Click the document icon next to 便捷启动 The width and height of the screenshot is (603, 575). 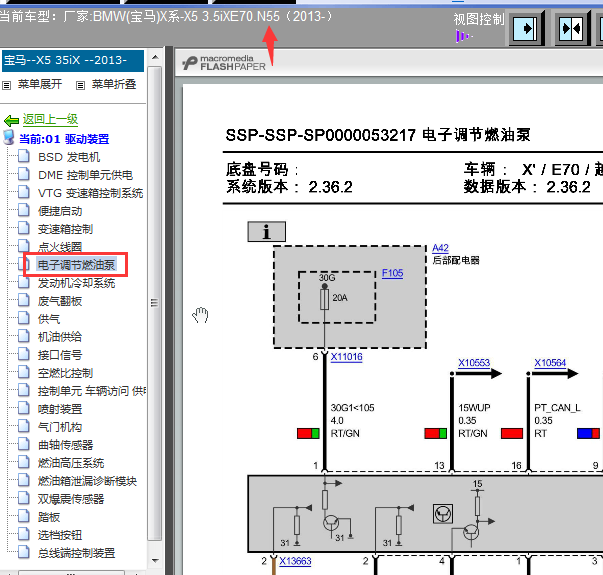pyautogui.click(x=23, y=210)
